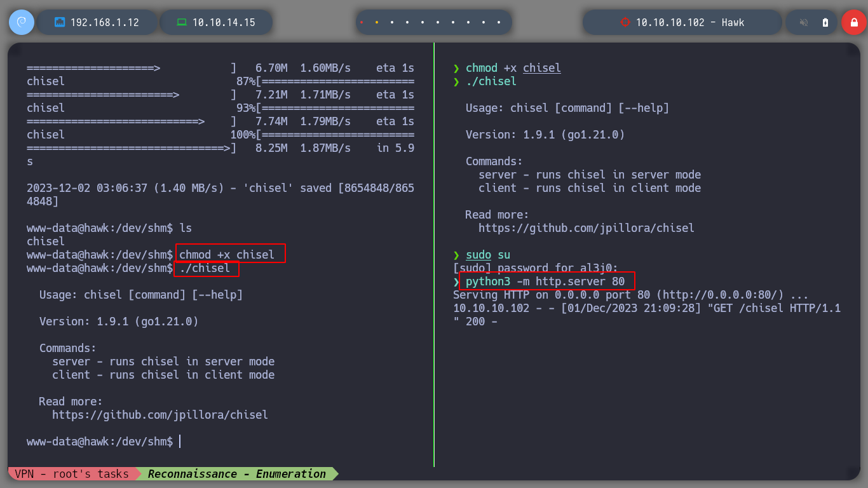
Task: Click the Debian logo launcher icon
Action: tap(21, 22)
